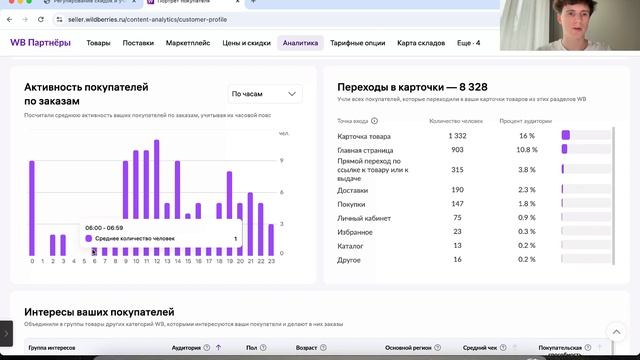Image resolution: width=640 pixels, height=360 pixels.
Task: Reload the page with the refresh icon
Action: point(40,19)
